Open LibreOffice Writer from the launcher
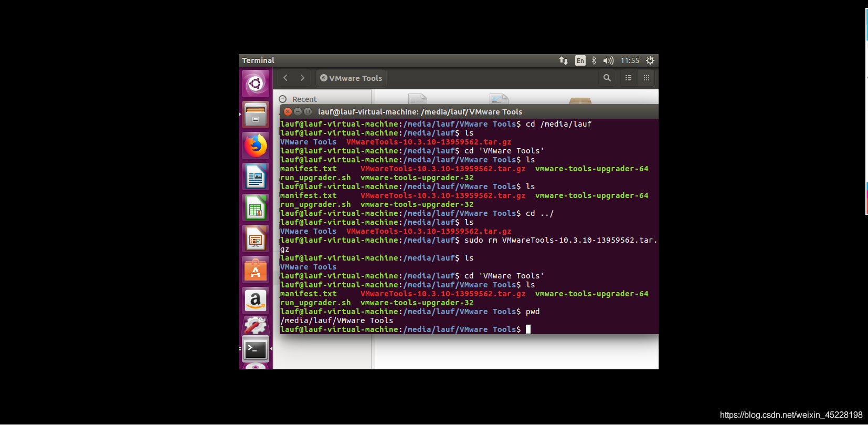Image resolution: width=868 pixels, height=425 pixels. (x=256, y=177)
